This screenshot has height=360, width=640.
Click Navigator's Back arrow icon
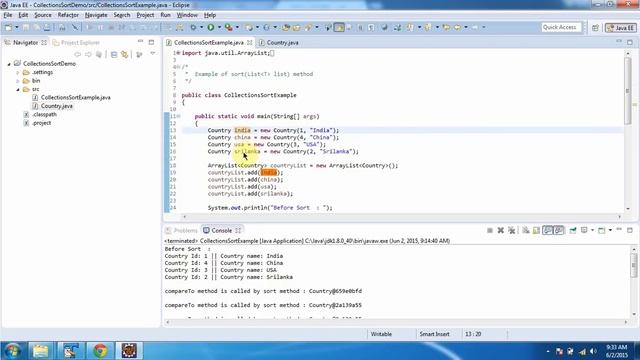78,54
